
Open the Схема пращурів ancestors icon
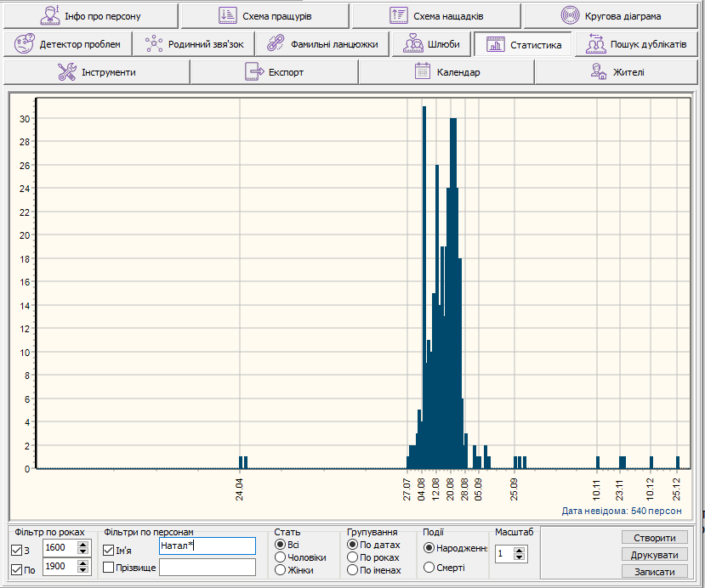pyautogui.click(x=227, y=16)
